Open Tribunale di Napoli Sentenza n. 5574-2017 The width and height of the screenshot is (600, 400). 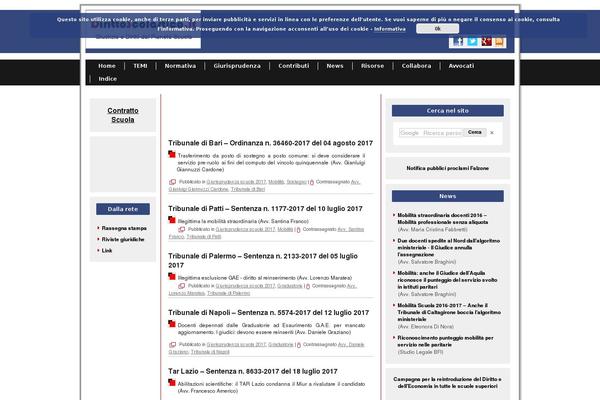pos(268,313)
